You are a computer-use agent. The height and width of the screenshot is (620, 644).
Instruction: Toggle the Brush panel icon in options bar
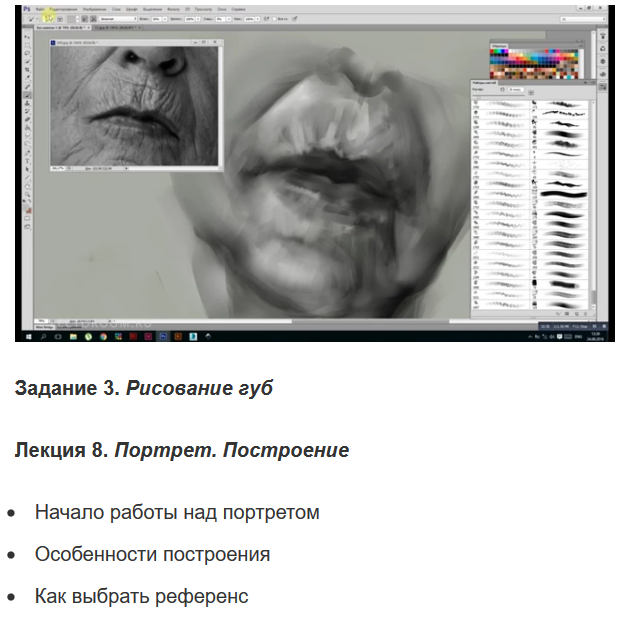[60, 19]
